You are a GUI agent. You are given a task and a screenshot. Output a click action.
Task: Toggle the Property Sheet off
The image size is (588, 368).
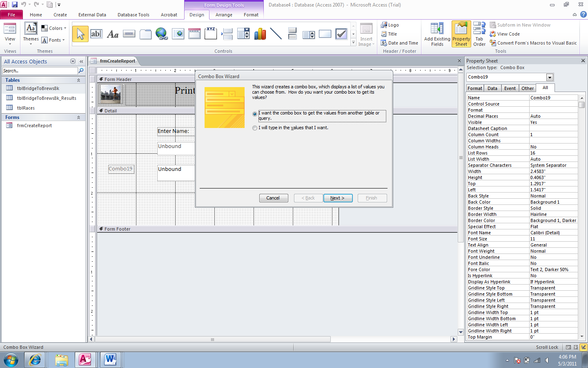click(461, 34)
